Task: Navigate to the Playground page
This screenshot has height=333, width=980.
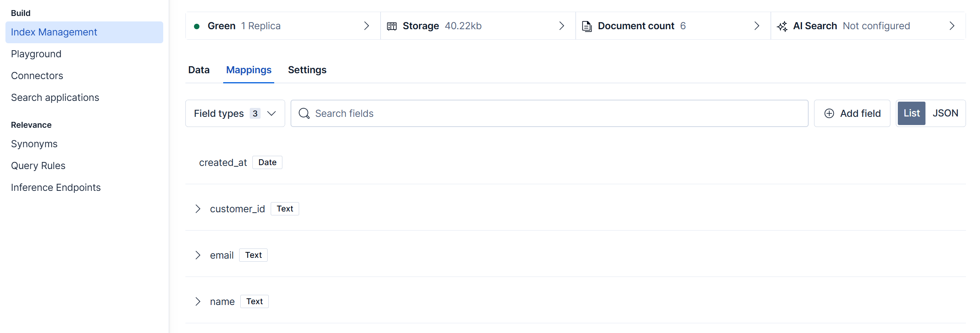Action: [36, 54]
